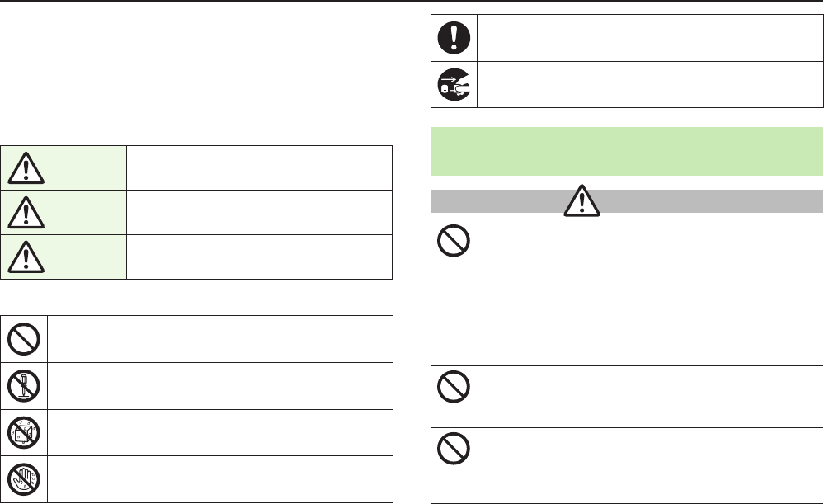Viewport: 824px width, 504px height.
Task: Click the empty cell beside the top warning triangle
Action: click(x=259, y=169)
